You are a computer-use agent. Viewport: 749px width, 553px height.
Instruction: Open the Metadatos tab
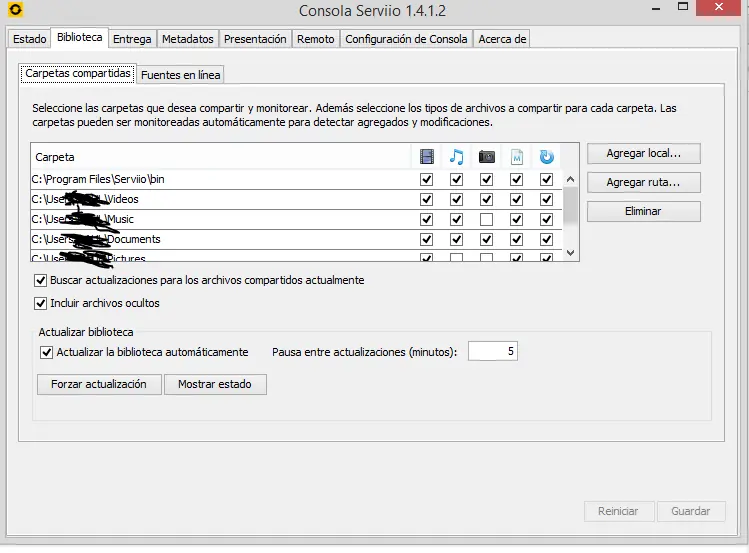(x=188, y=39)
